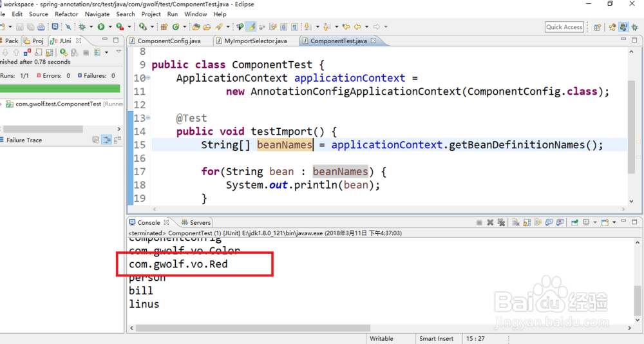The height and width of the screenshot is (344, 644).
Task: Click the Back navigation arrow
Action: coord(357,27)
